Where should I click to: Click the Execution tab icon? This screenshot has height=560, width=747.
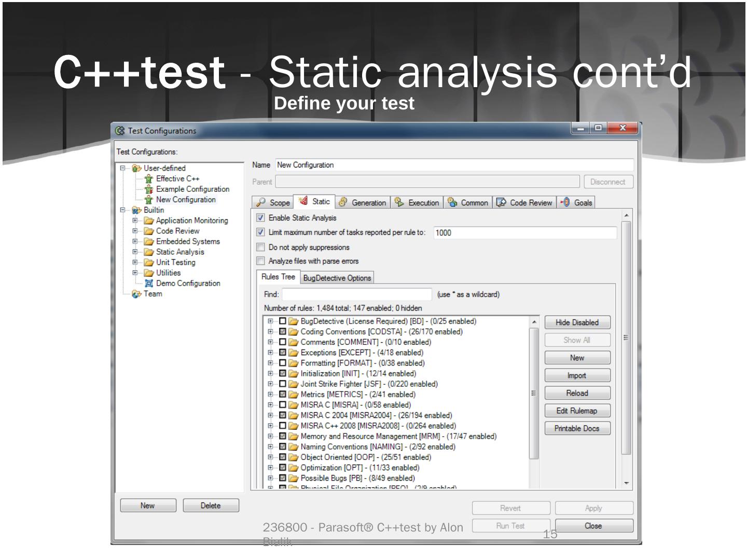click(399, 202)
